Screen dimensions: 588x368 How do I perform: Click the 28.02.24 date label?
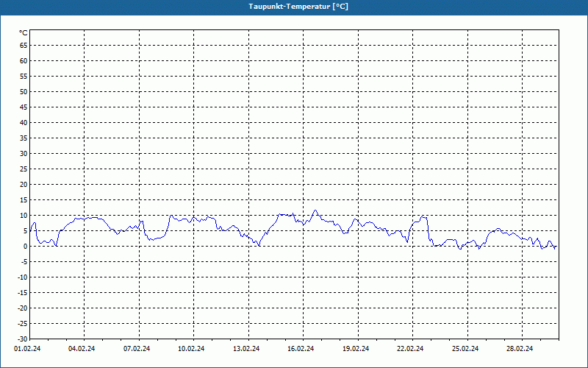[520, 349]
